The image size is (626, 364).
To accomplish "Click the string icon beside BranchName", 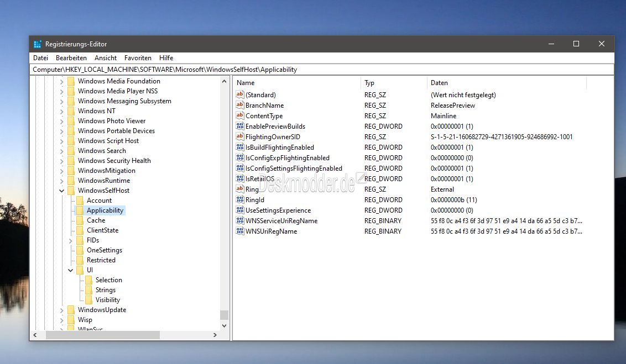I will pos(239,105).
